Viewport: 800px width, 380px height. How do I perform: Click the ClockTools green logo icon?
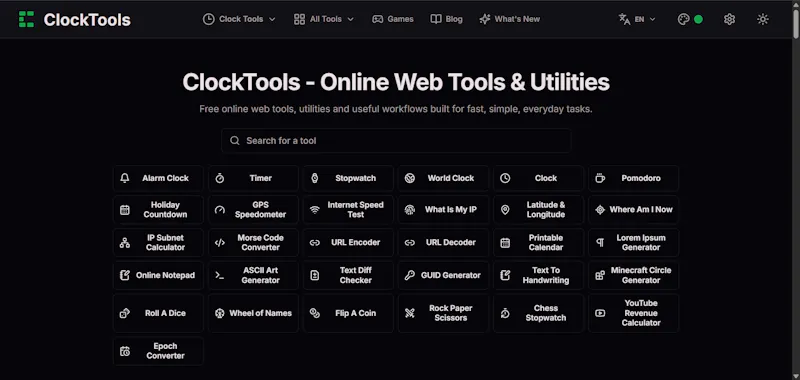coord(26,19)
